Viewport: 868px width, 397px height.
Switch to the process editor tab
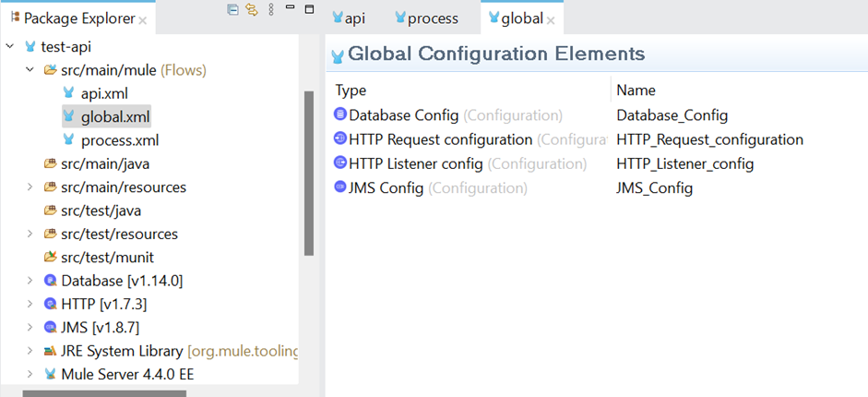coord(425,18)
